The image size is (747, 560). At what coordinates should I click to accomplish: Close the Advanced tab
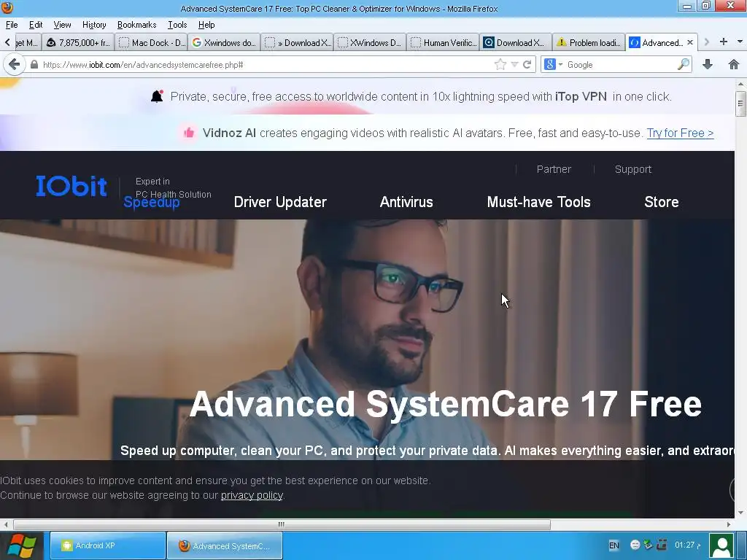tap(690, 42)
